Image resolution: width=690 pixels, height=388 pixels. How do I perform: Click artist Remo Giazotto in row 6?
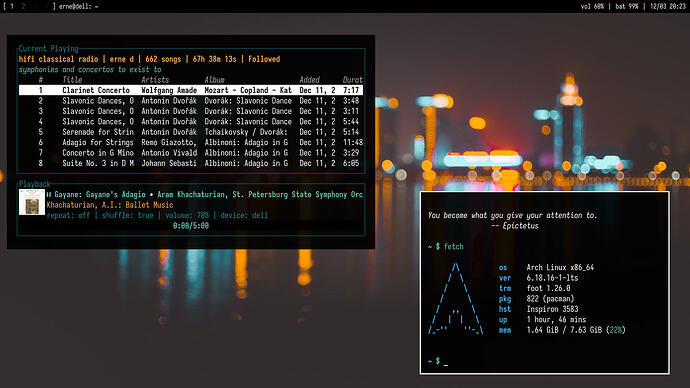[169, 143]
